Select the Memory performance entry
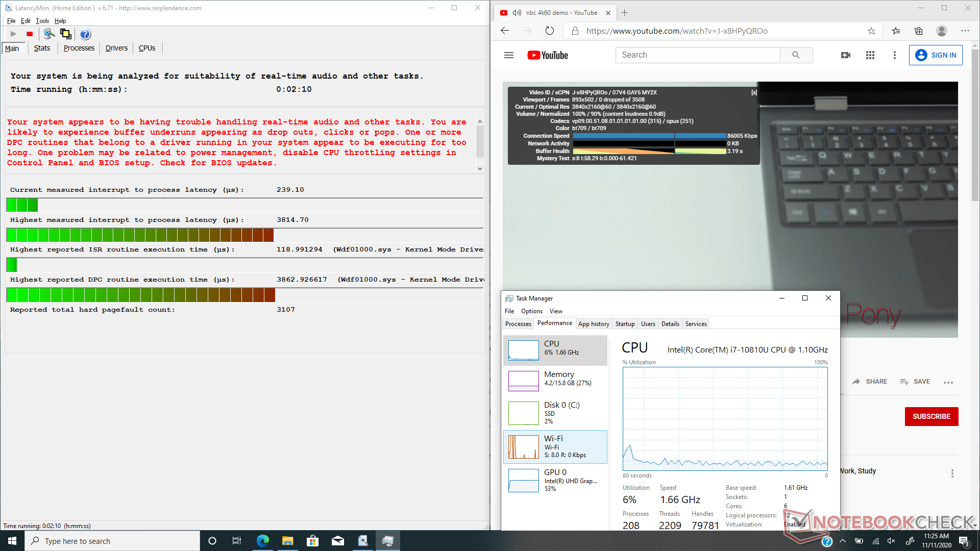 click(555, 381)
